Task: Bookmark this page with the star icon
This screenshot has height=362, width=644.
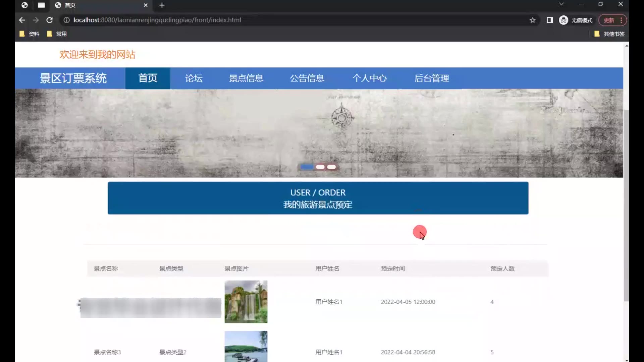Action: (533, 20)
